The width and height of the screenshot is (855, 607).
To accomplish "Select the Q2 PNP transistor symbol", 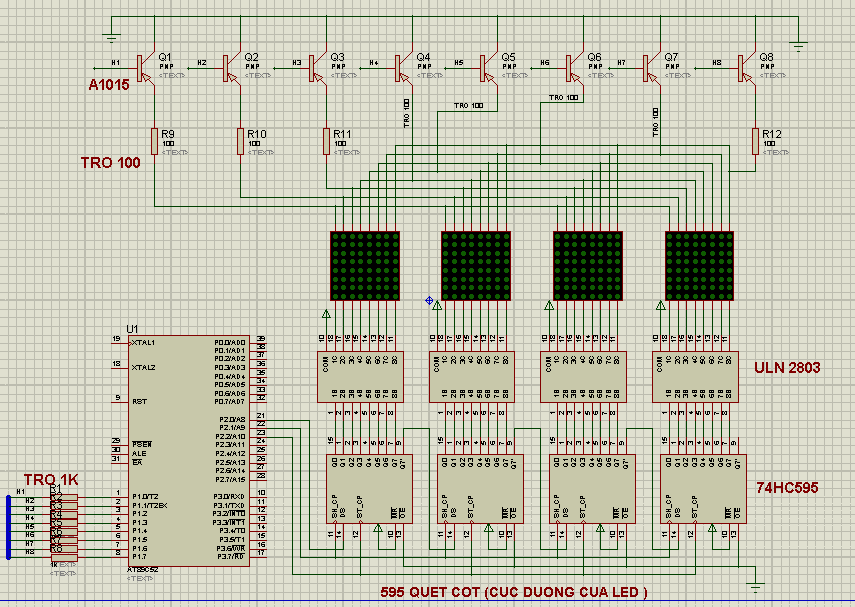I will [232, 69].
